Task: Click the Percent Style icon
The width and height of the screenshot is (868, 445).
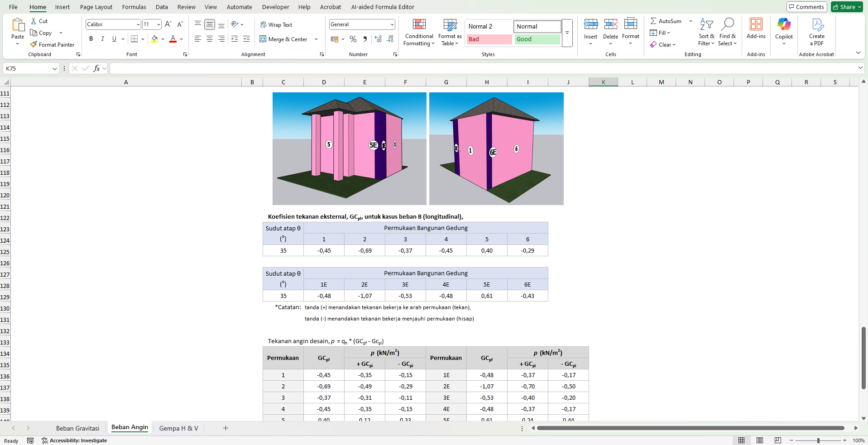Action: point(353,39)
